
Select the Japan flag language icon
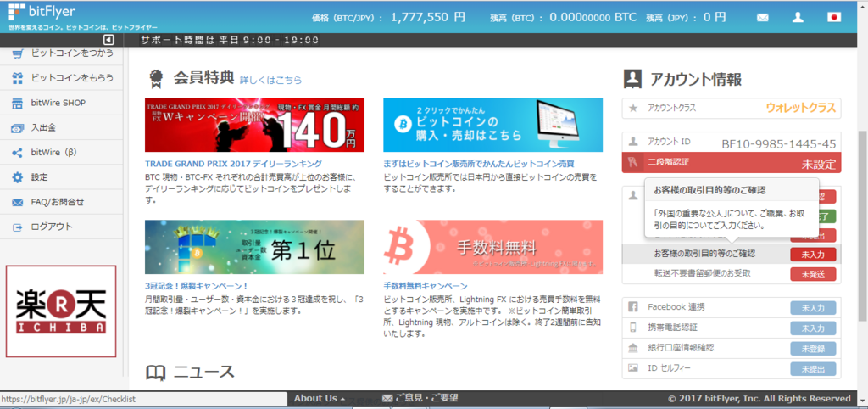(x=834, y=17)
